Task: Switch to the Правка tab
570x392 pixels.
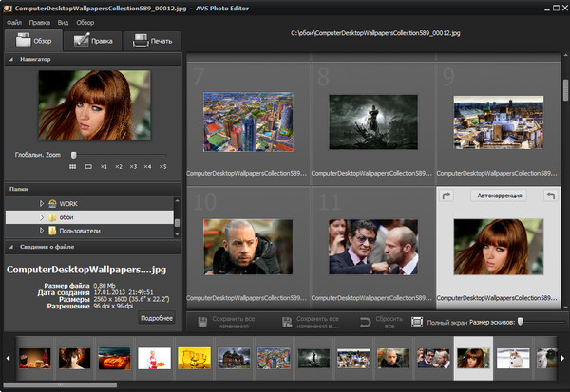Action: (91, 41)
